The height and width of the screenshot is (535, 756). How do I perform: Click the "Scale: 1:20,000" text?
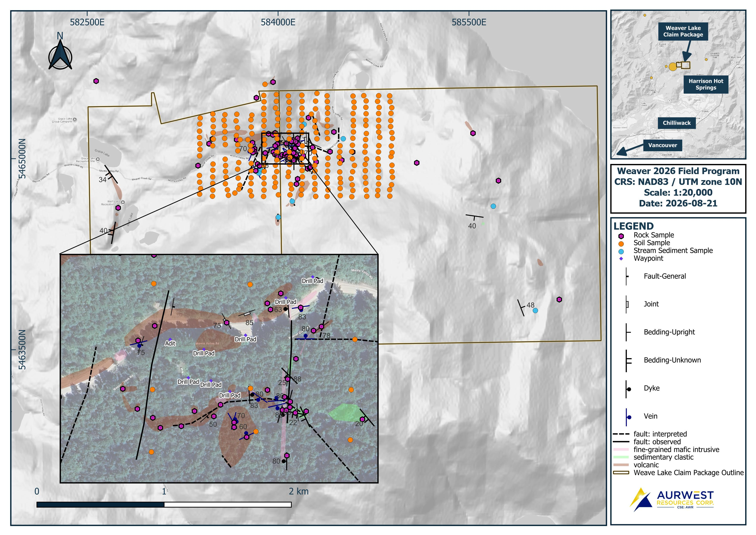coord(678,192)
